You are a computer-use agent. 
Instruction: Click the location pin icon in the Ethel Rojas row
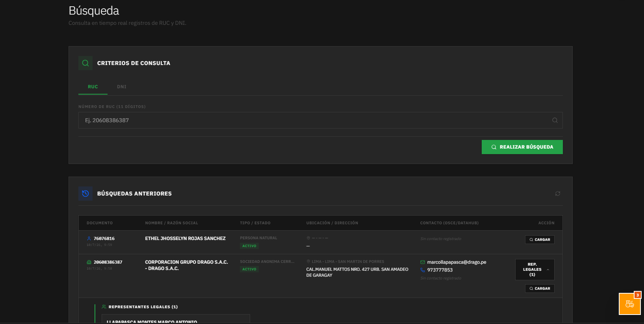pyautogui.click(x=308, y=238)
